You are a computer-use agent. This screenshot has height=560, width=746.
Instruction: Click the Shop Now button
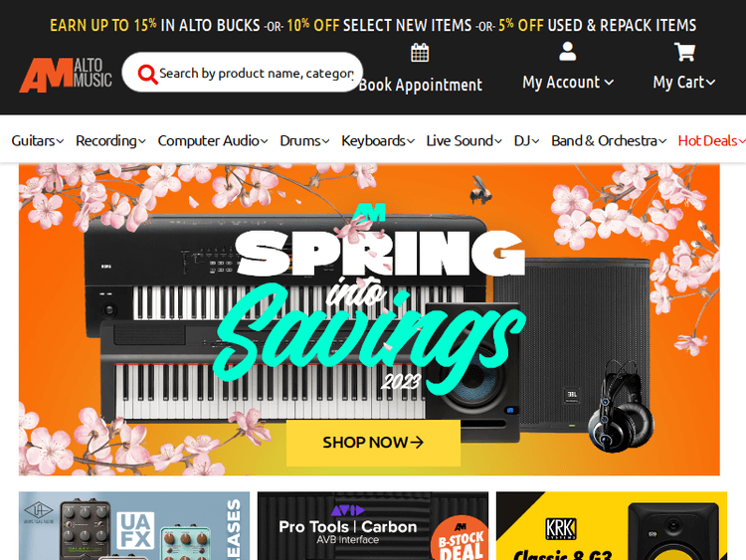[373, 443]
